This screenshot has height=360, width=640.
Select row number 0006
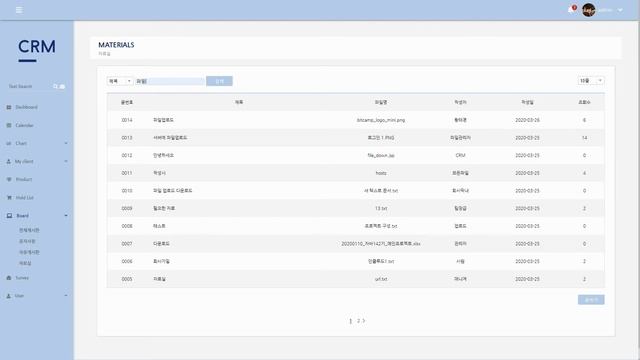coord(127,261)
